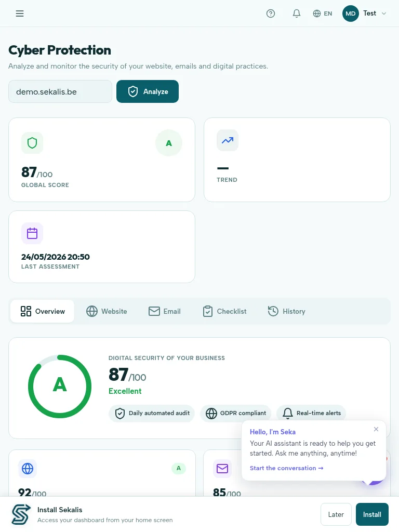Click the Install Sekalis banner title

tap(60, 510)
